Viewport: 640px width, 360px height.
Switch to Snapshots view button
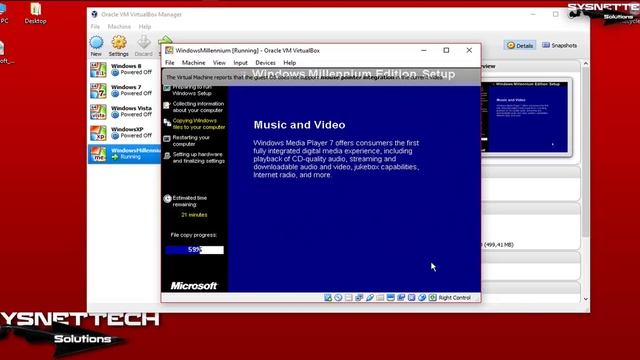coord(559,45)
